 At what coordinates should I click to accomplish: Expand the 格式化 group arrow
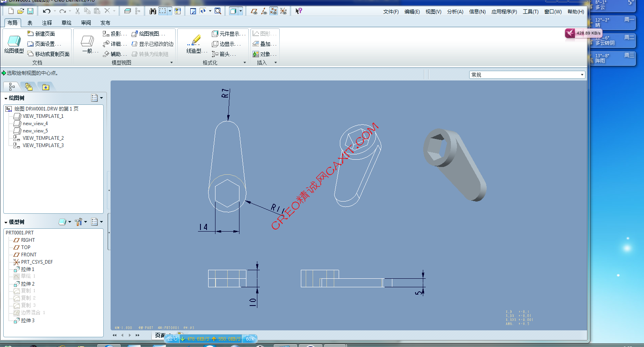(x=245, y=63)
